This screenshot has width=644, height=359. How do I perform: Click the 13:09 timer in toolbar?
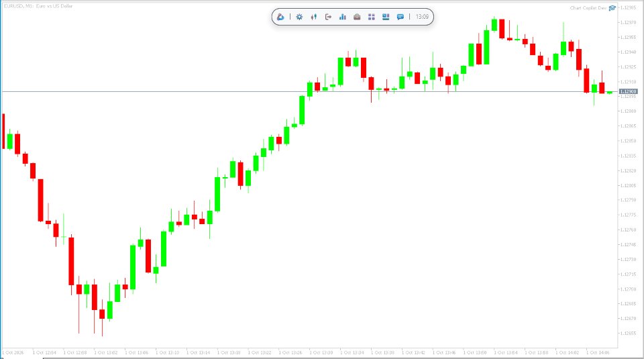pos(422,17)
